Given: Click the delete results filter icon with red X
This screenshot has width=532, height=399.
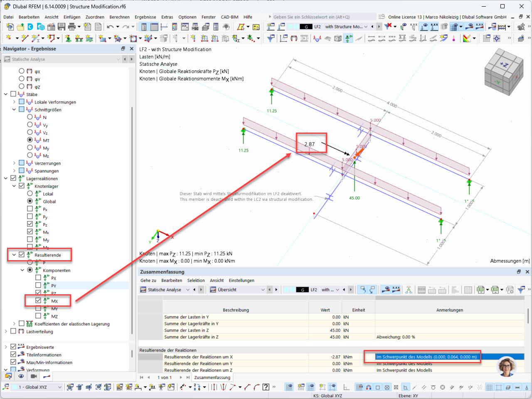Looking at the screenshot, I should point(388,27).
